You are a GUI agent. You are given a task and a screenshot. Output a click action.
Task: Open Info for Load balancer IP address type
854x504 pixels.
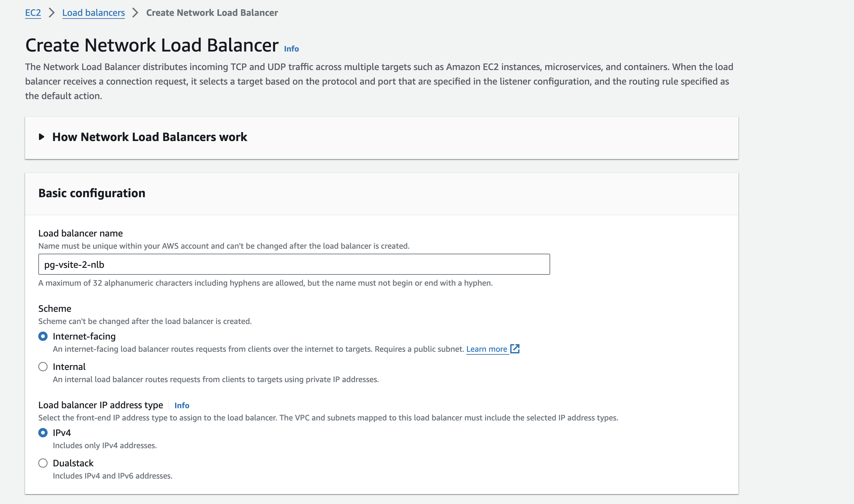pos(182,405)
